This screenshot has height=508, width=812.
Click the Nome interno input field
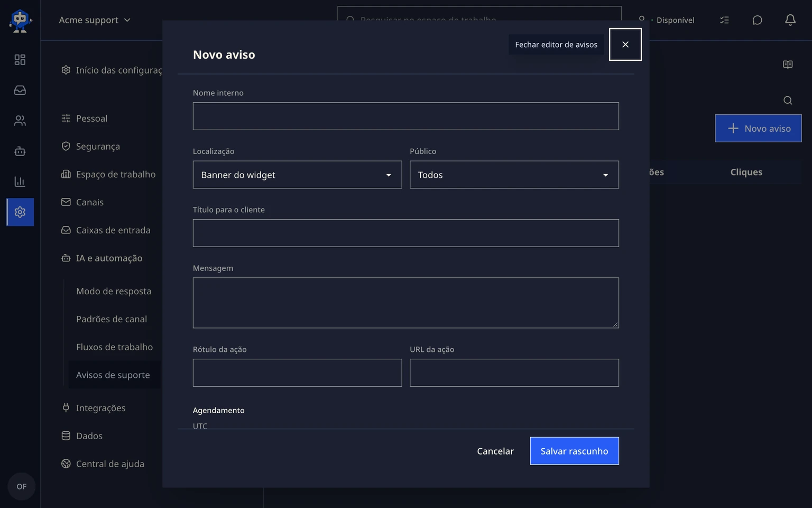click(x=405, y=116)
